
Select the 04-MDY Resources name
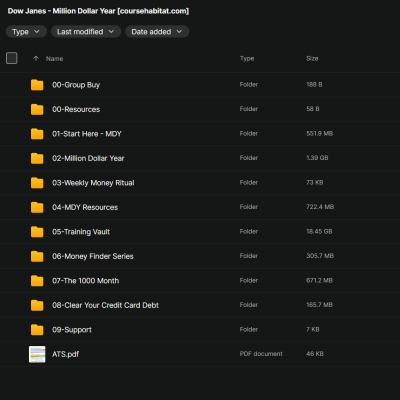tap(85, 207)
